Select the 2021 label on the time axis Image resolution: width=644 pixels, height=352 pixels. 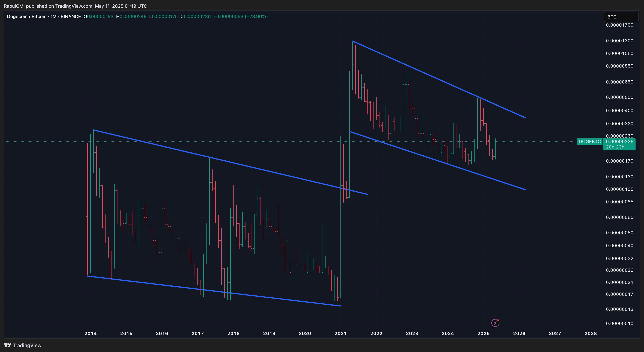[x=340, y=334]
